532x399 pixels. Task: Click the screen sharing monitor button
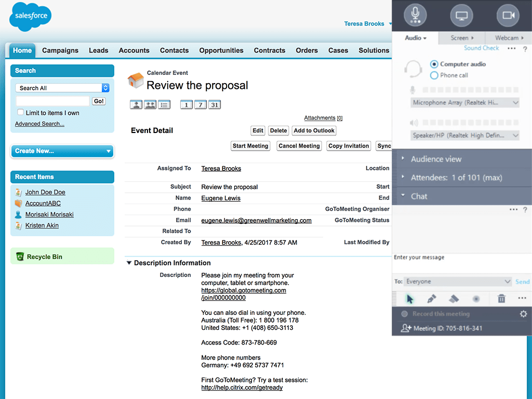pyautogui.click(x=461, y=15)
